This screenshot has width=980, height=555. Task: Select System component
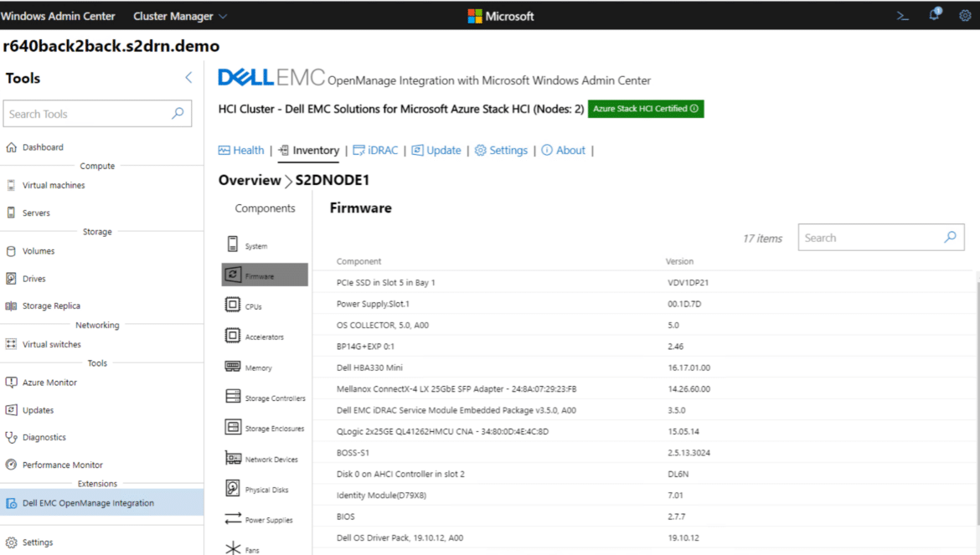[x=265, y=244]
